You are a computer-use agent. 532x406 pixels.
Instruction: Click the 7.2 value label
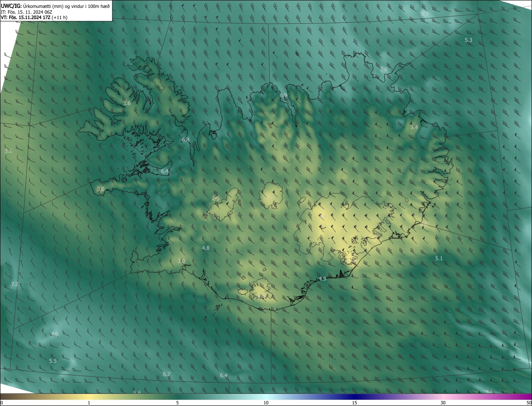point(15,284)
